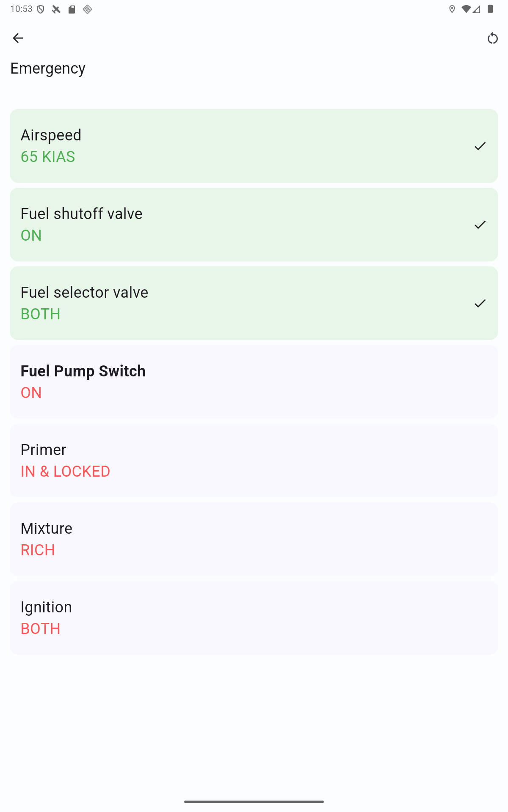Check off the Mixture RICH item
Screen dimensions: 508x812
254,539
